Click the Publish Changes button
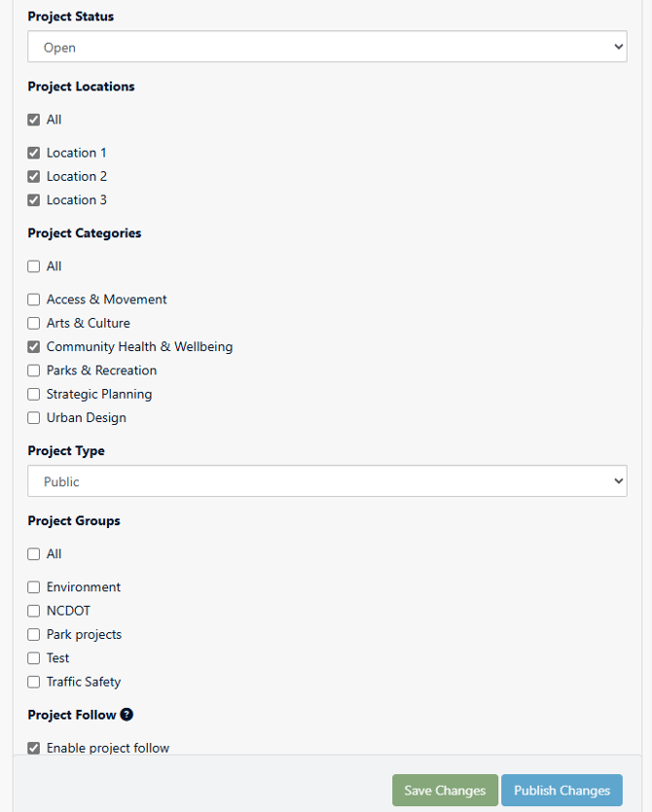 [561, 791]
